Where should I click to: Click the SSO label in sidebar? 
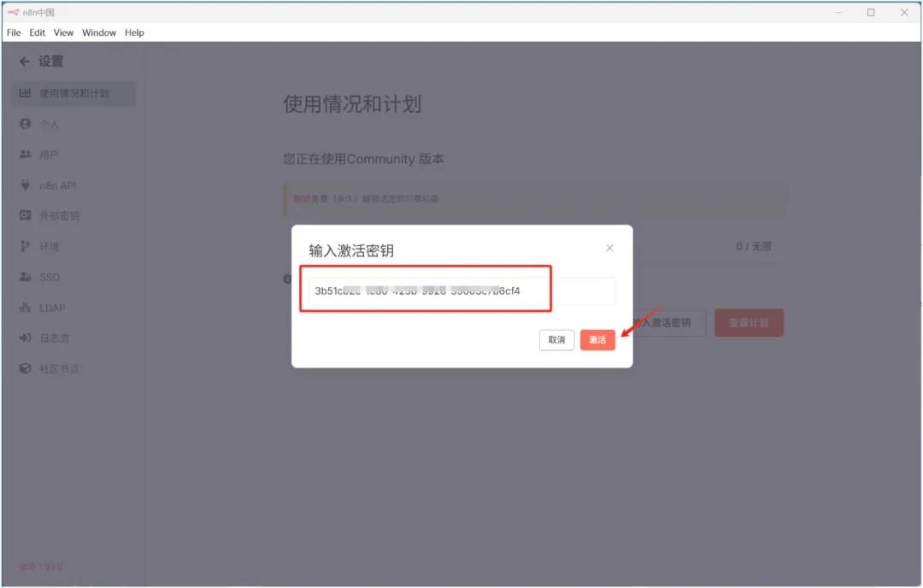tap(50, 277)
